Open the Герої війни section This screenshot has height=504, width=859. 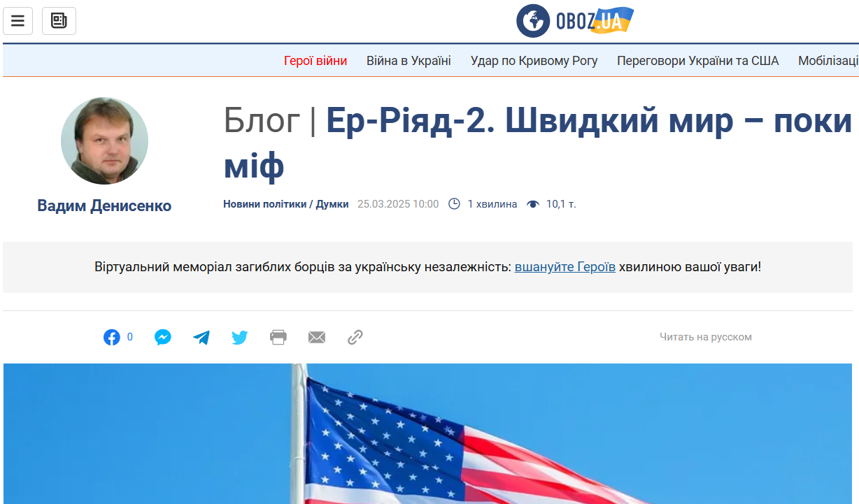pyautogui.click(x=315, y=61)
